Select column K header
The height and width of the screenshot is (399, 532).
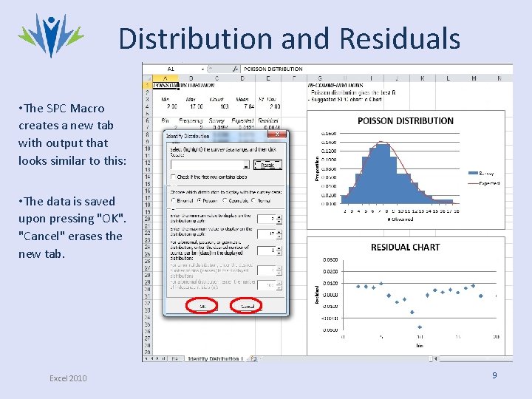[x=423, y=78]
